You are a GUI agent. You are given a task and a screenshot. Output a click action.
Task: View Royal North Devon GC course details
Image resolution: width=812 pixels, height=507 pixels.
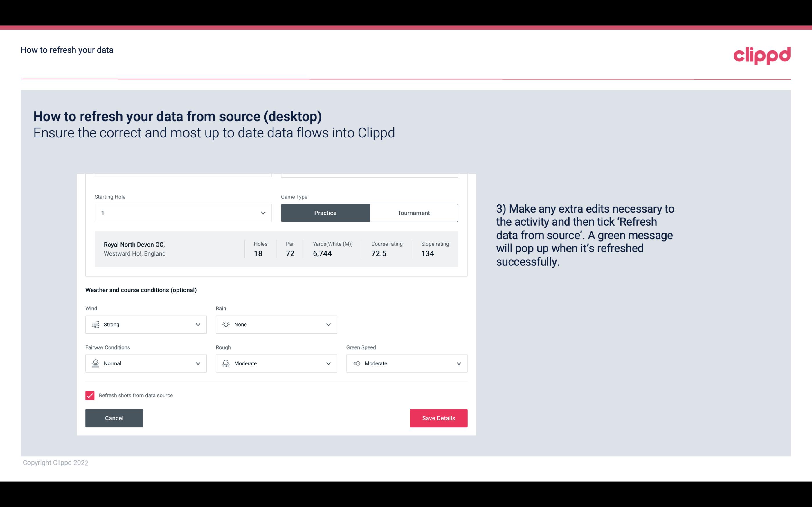(x=276, y=249)
